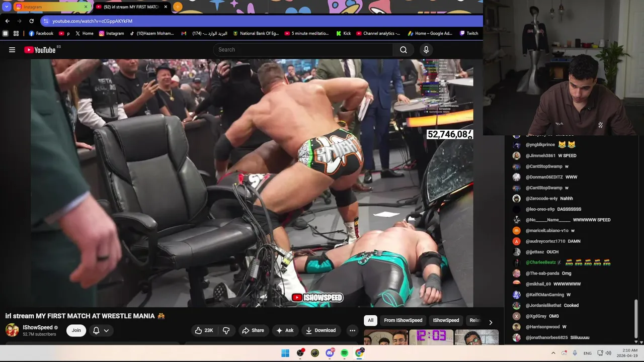Select the From IShowSpeed filter chip
Image resolution: width=644 pixels, height=362 pixels.
pos(403,320)
